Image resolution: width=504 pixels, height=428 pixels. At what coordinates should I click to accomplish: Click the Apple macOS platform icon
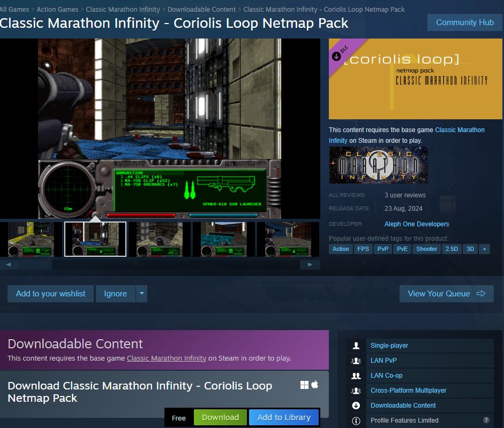tap(315, 384)
